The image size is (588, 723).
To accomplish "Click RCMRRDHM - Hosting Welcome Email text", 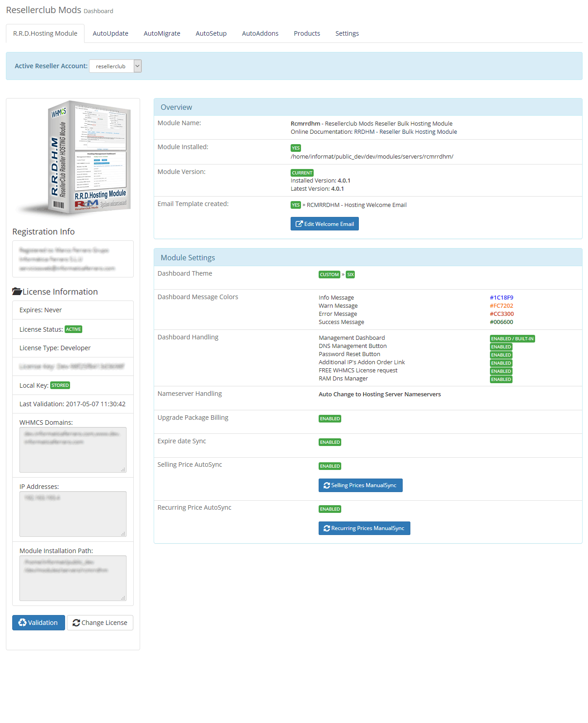I will coord(357,205).
